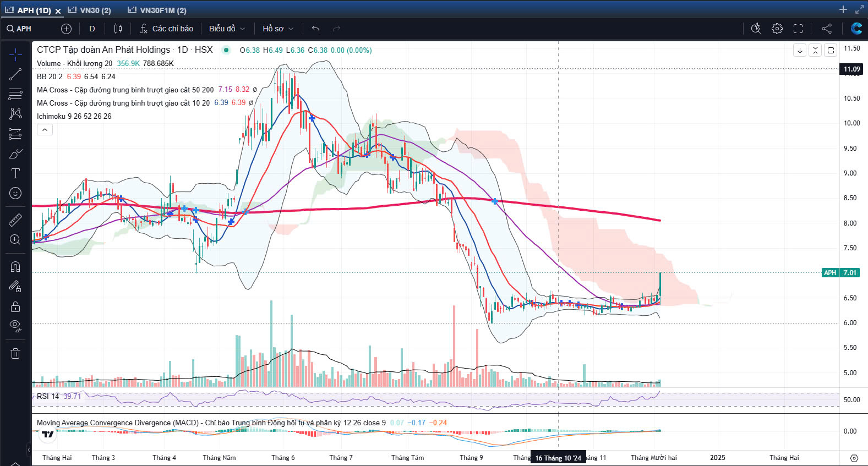Click the APH 7.01 current price label

(x=840, y=272)
